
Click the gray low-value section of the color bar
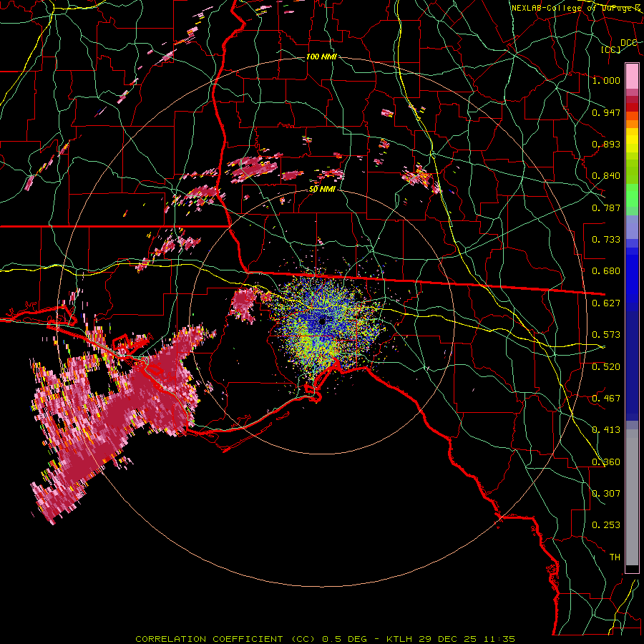pyautogui.click(x=632, y=497)
